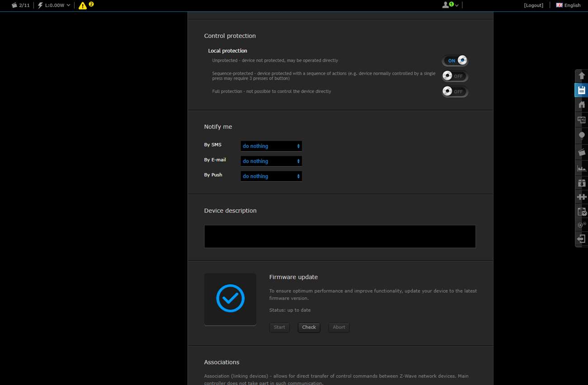The height and width of the screenshot is (385, 588).
Task: Toggle the Unprotected local protection switch
Action: (455, 61)
